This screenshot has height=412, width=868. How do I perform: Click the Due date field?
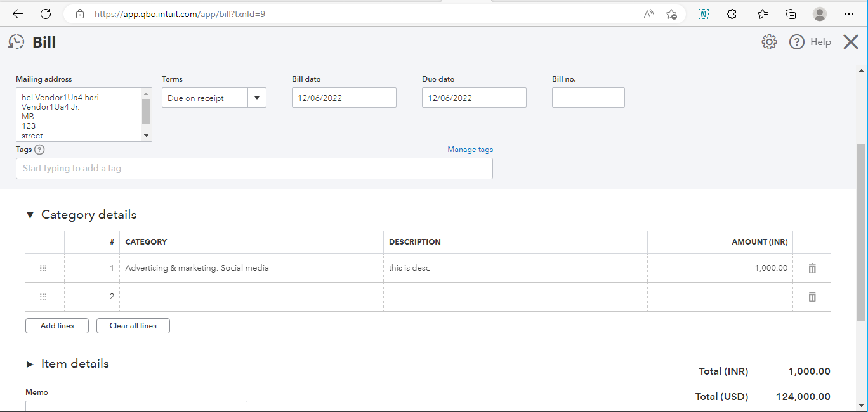[474, 98]
